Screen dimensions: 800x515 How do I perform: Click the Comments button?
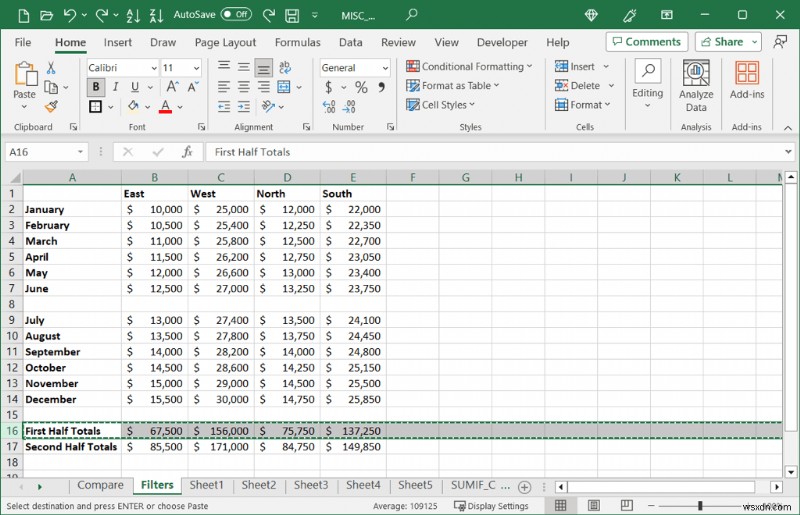[647, 42]
